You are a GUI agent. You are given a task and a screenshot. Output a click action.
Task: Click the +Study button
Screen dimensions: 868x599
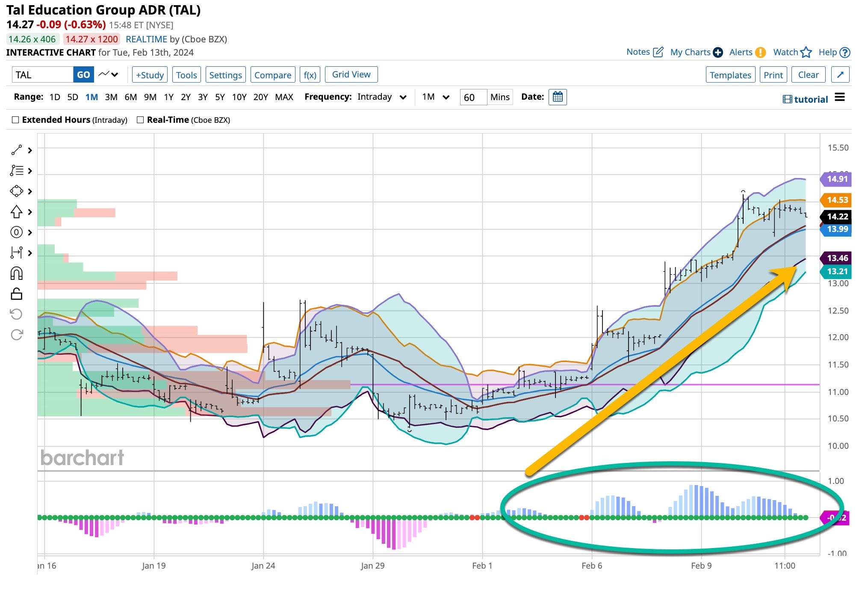pos(150,75)
